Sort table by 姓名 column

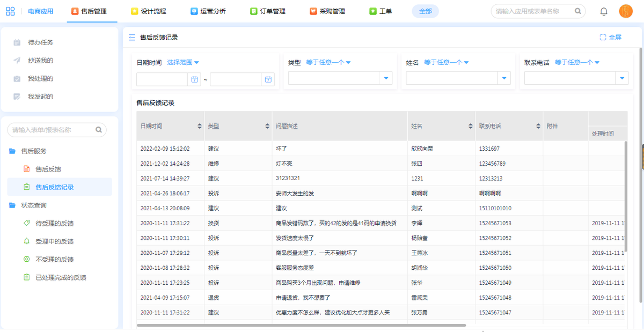pos(470,126)
